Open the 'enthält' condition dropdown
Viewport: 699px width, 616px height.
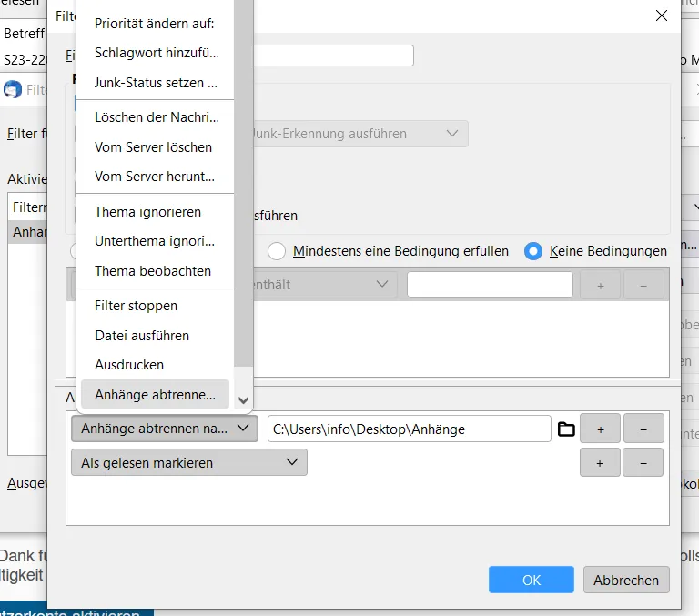coord(324,285)
